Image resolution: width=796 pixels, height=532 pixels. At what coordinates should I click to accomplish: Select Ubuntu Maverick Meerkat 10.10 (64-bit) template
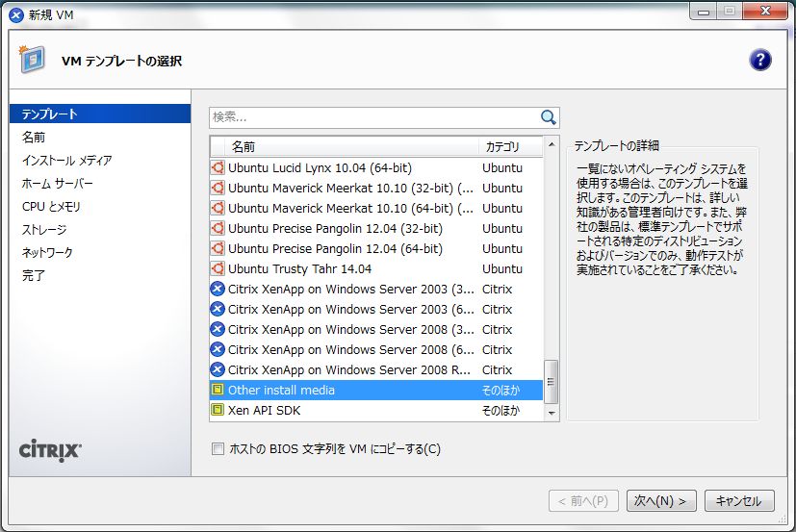tap(376, 208)
